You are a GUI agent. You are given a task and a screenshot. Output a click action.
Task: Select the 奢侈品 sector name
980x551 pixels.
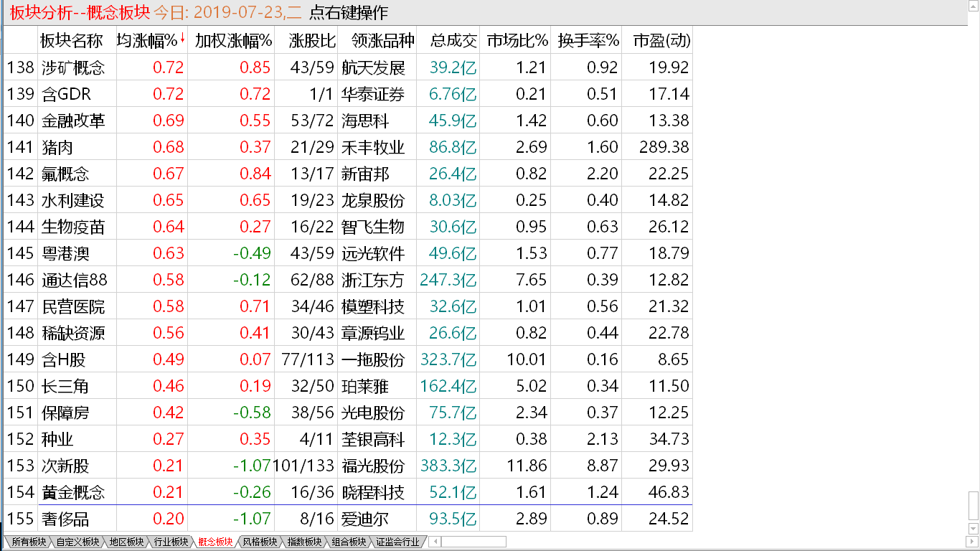click(x=65, y=519)
